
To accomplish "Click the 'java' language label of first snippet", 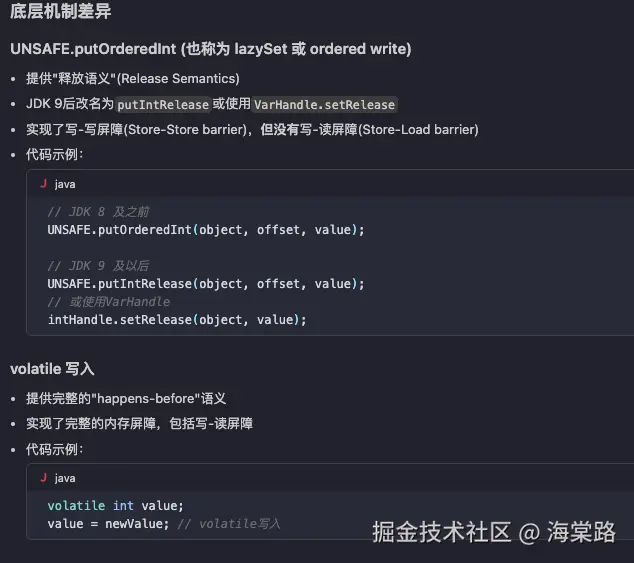I will point(64,184).
